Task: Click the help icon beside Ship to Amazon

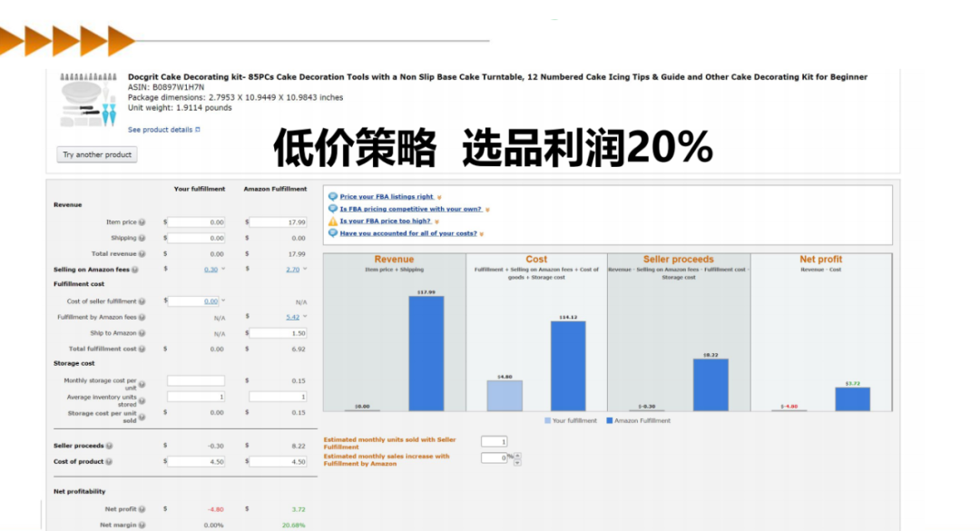Action: click(142, 333)
